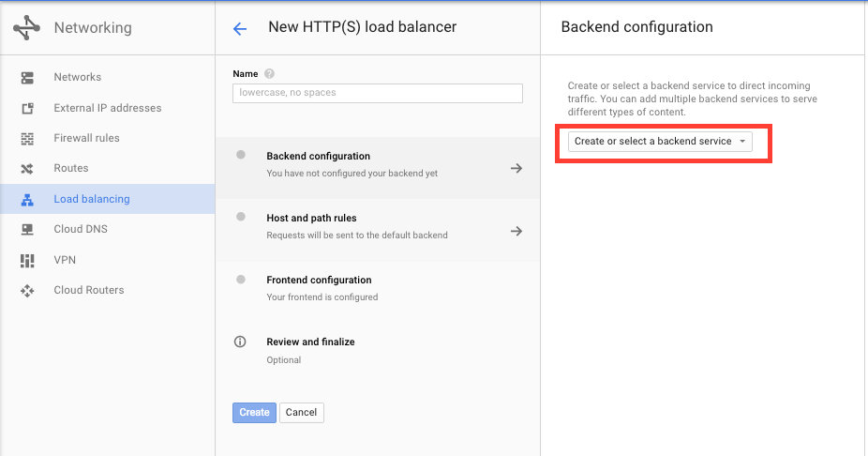Click the External IP addresses icon
868x456 pixels.
pyautogui.click(x=27, y=108)
